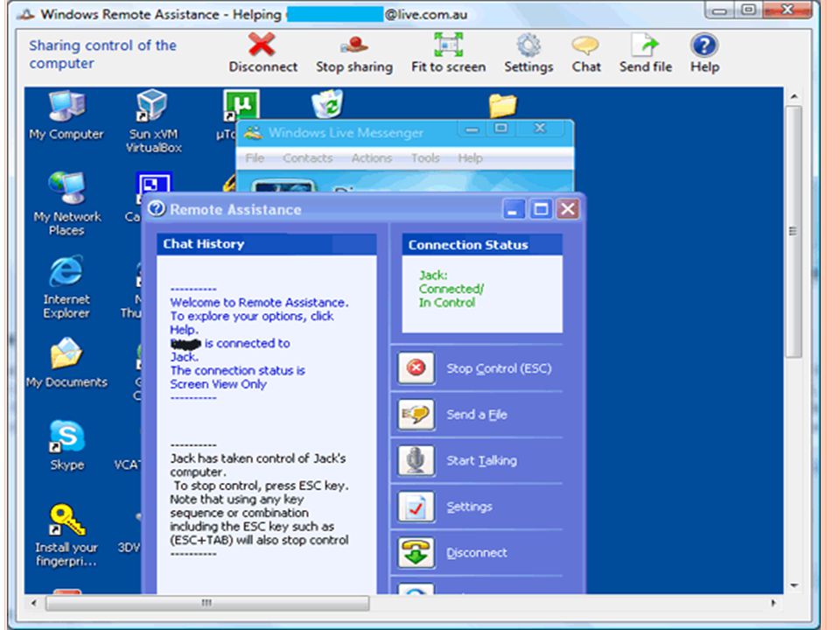Click the Connection Status panel header
840x630 pixels.
481,245
